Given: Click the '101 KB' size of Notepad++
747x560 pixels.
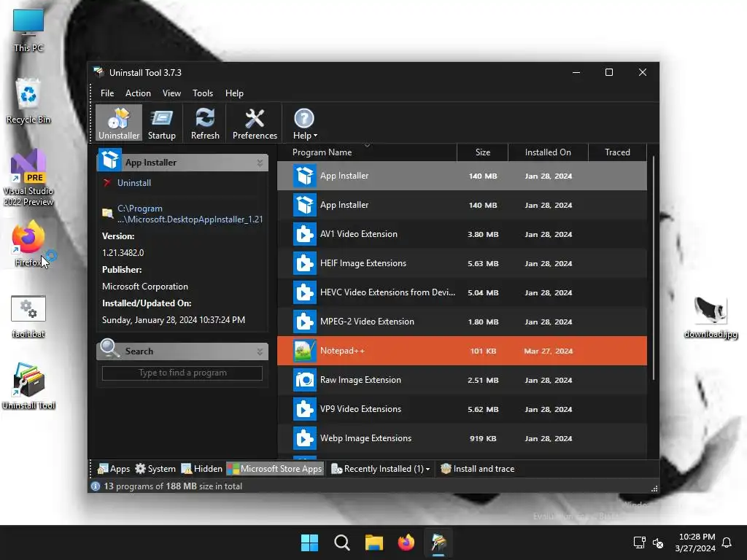Looking at the screenshot, I should click(483, 351).
